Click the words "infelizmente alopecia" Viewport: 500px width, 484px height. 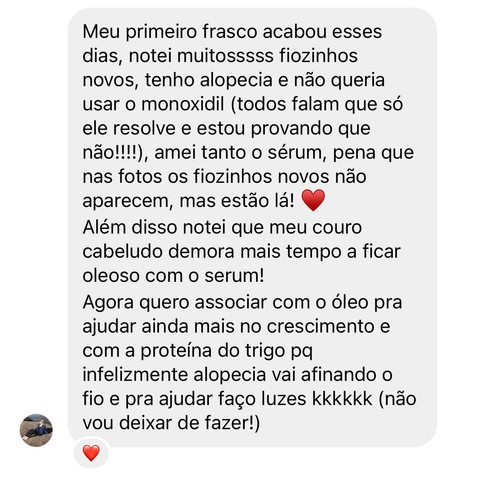click(x=174, y=375)
